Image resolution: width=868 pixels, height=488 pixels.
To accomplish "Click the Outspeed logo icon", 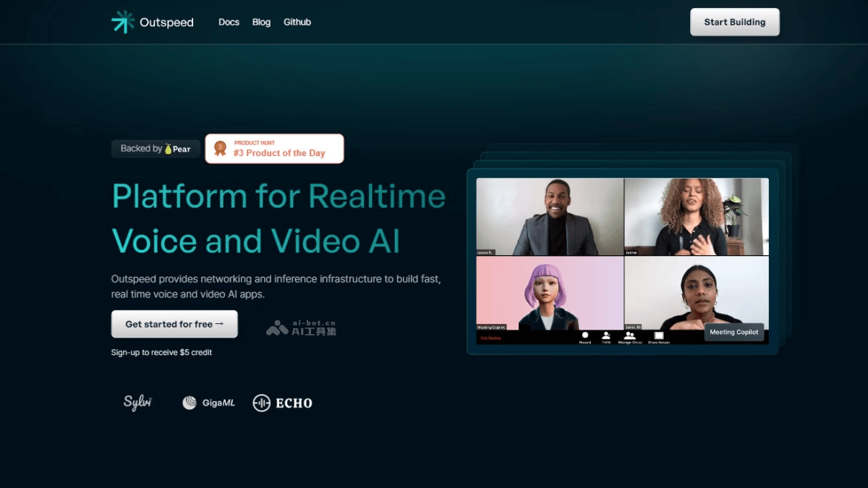I will (x=123, y=22).
